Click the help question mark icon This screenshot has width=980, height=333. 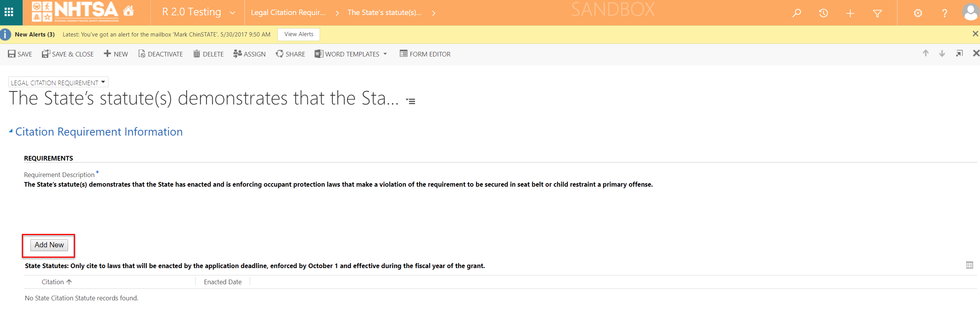945,13
